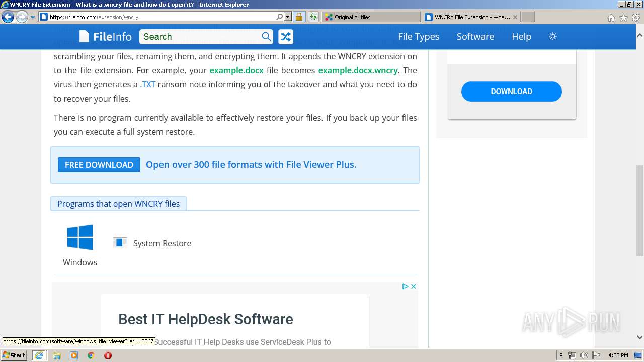Close the WNCRY File Extension tab
Image resolution: width=644 pixels, height=362 pixels.
(x=515, y=17)
